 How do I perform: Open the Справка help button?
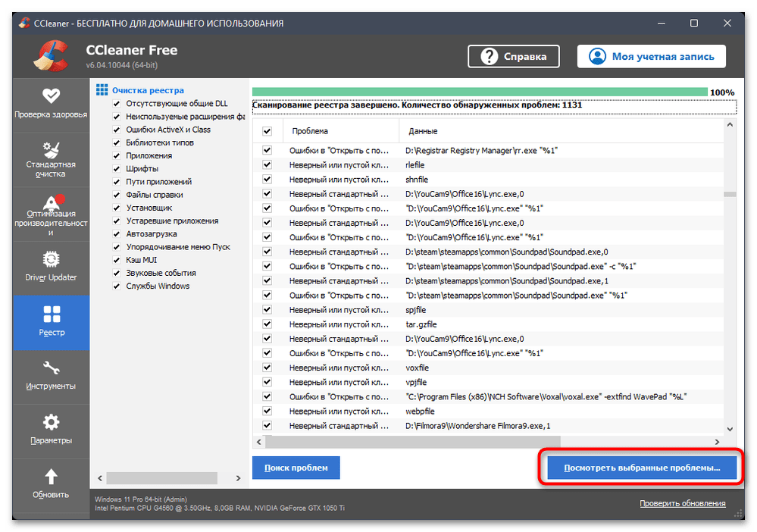513,57
